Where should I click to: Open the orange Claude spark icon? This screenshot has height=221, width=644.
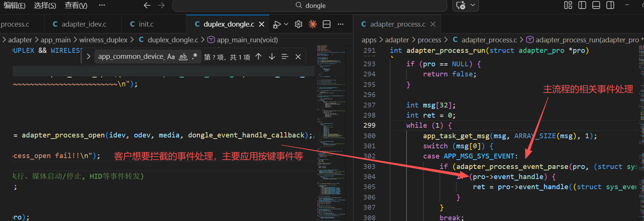coord(312,24)
